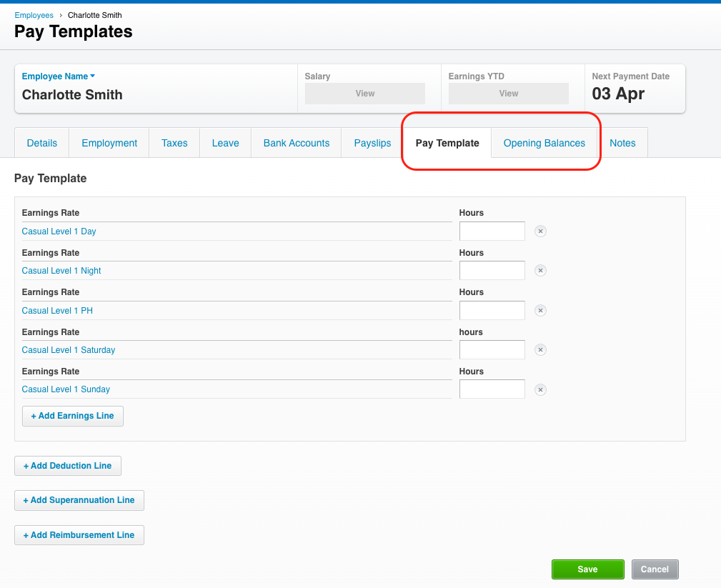Focus the Hours field for Casual Level 1 PH
This screenshot has width=721, height=588.
point(492,310)
